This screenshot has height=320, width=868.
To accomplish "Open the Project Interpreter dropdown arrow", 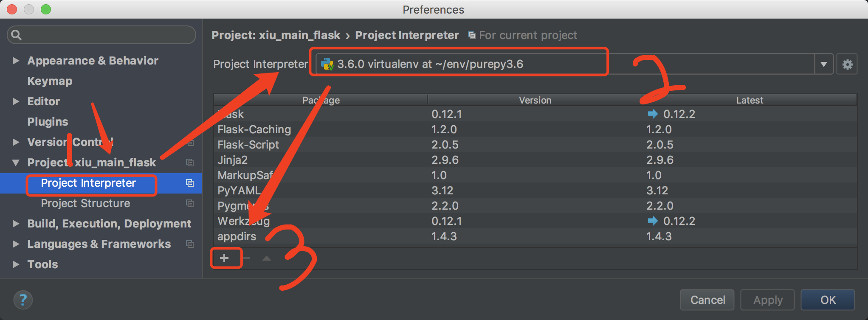I will click(x=824, y=65).
